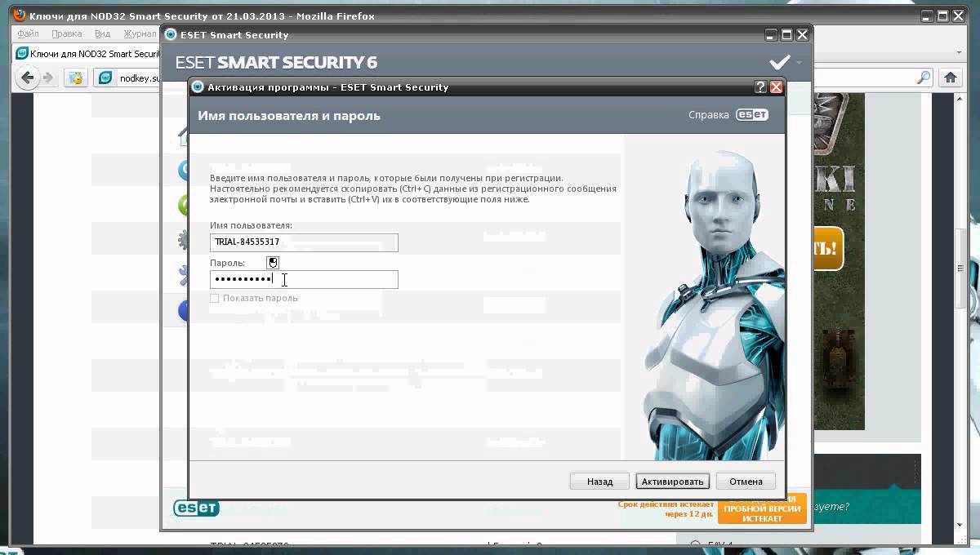This screenshot has height=555, width=980.
Task: Click the white checkmark status icon
Action: (x=780, y=62)
